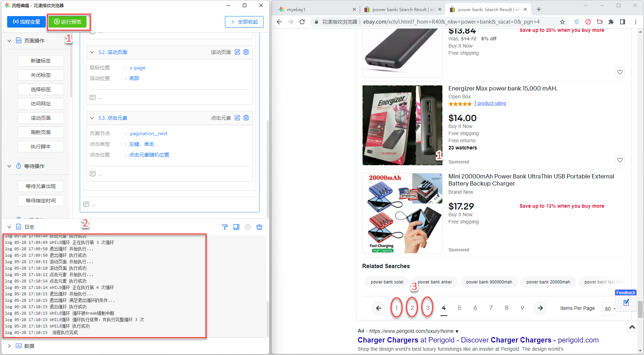644x355 pixels.
Task: Open the 流程变量 variables button
Action: tap(26, 22)
